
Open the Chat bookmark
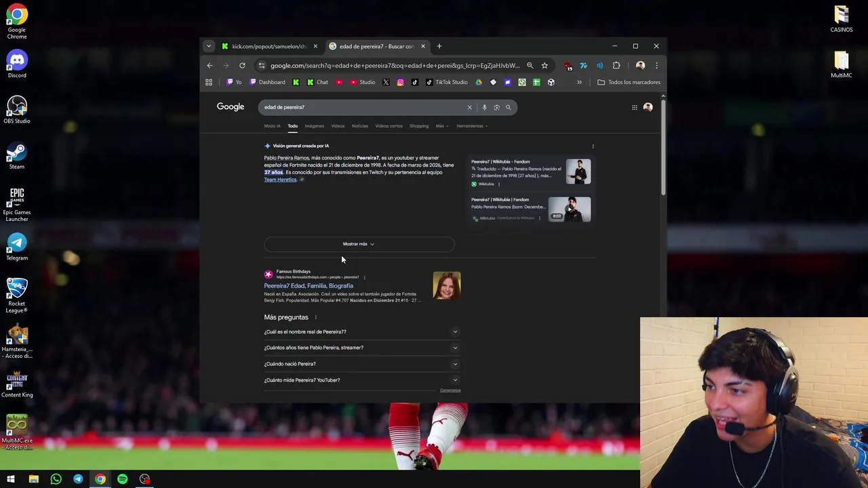click(317, 82)
